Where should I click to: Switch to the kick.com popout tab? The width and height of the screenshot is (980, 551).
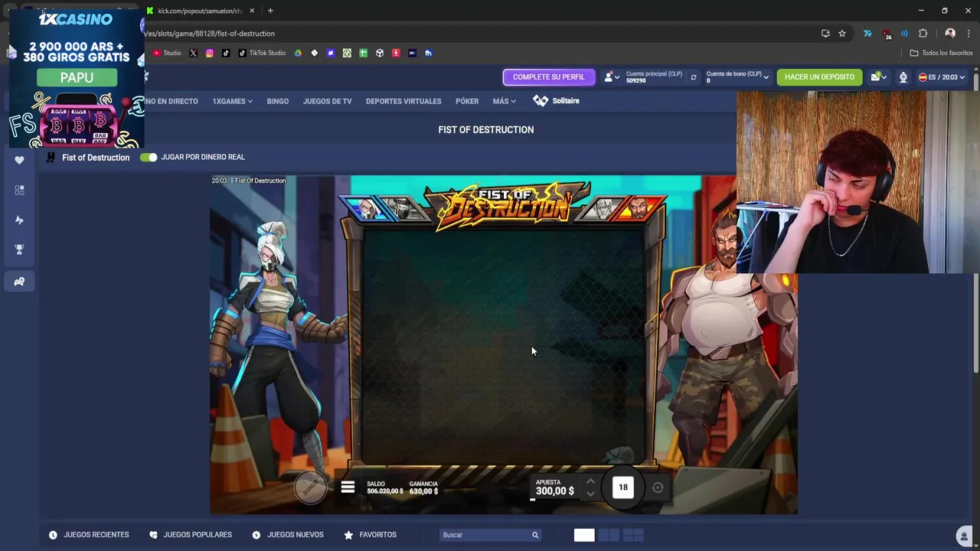click(199, 11)
